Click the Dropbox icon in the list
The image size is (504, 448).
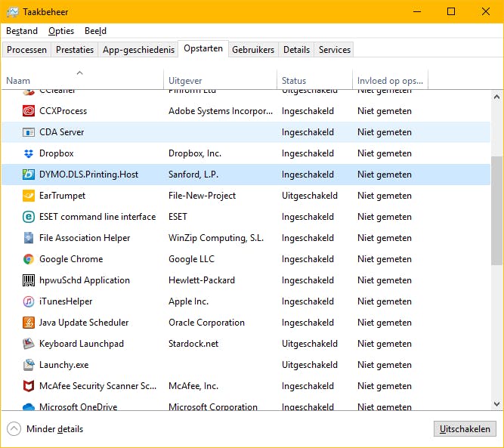coord(29,153)
